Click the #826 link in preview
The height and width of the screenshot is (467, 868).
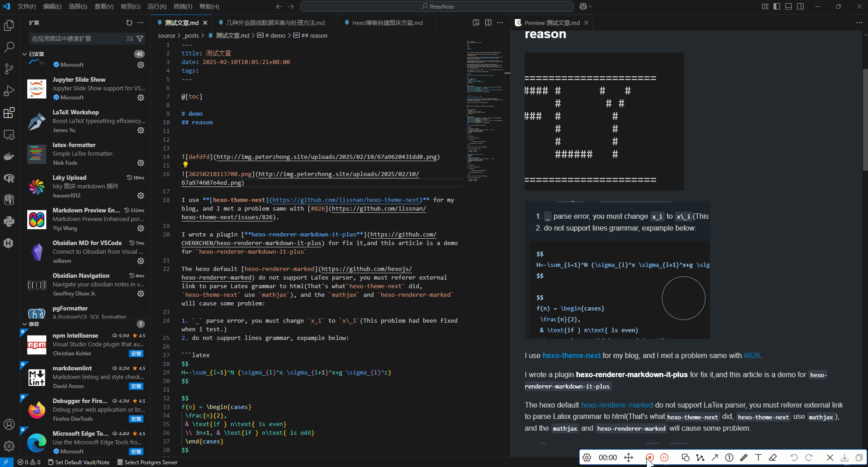[752, 356]
